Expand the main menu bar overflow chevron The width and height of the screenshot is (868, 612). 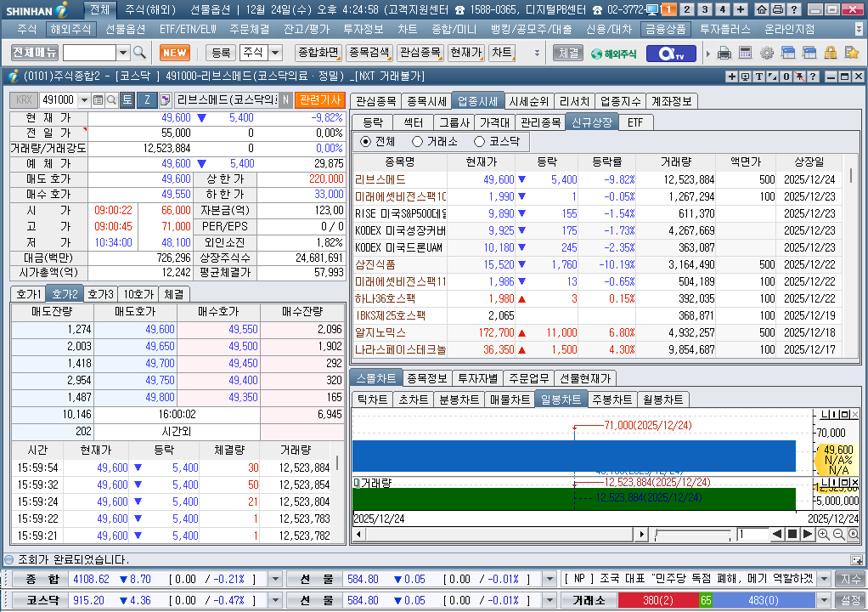[860, 29]
